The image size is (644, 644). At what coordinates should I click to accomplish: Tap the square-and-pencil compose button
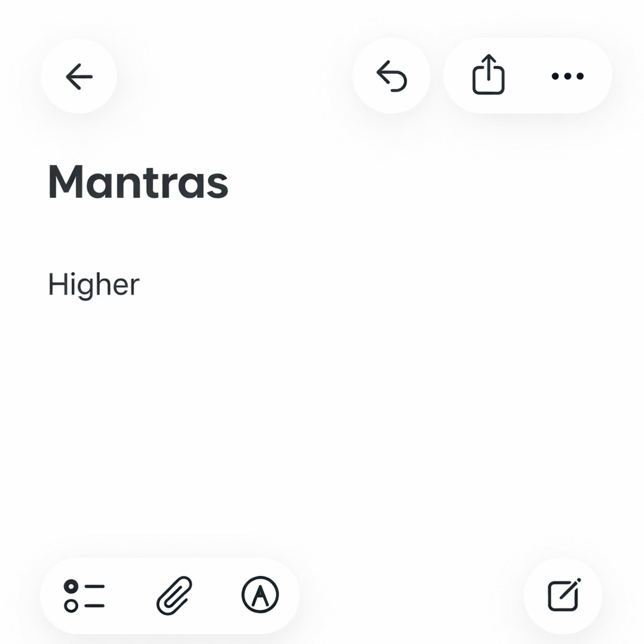click(563, 596)
